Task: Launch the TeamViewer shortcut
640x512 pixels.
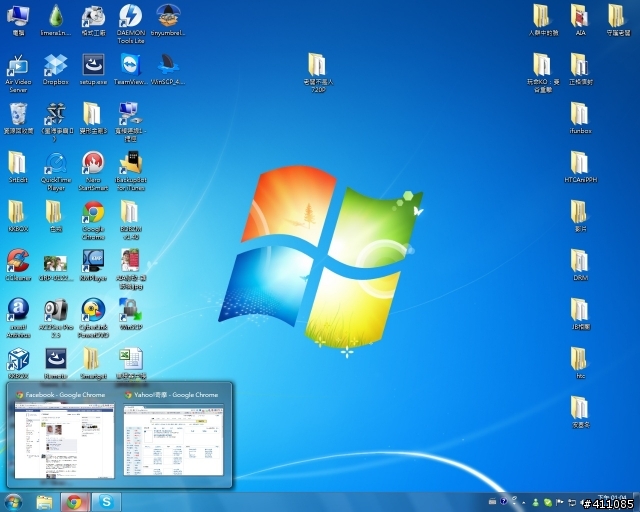Action: coord(131,69)
